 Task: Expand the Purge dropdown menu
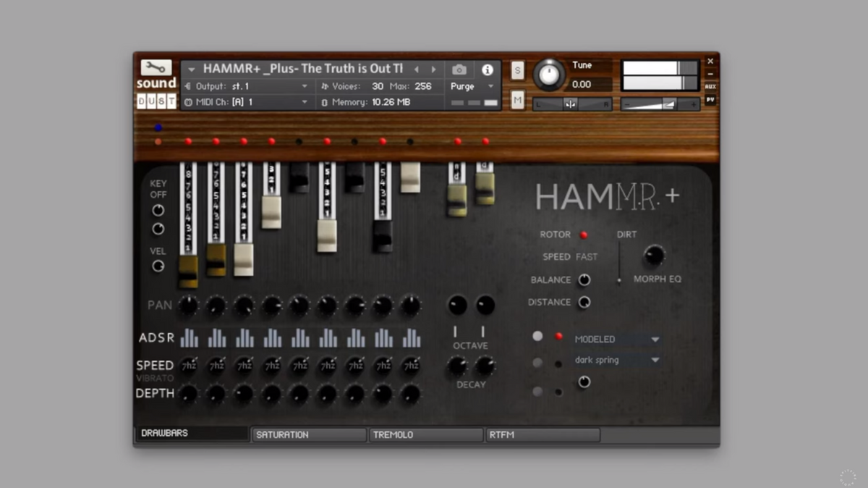472,86
